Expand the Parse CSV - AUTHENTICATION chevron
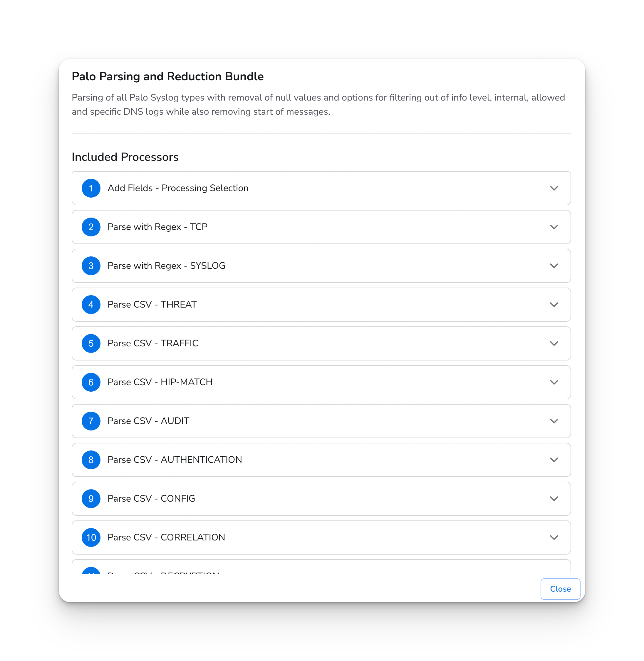Image resolution: width=644 pixels, height=661 pixels. (x=554, y=460)
